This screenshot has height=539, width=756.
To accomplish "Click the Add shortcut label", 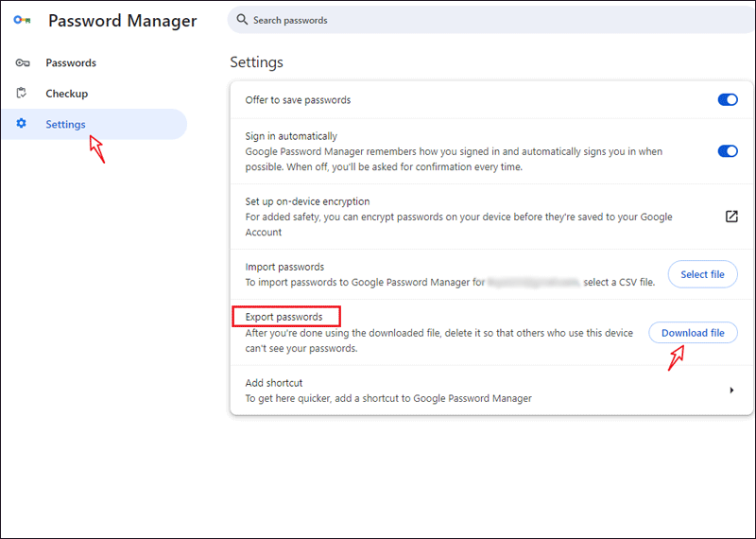I will tap(274, 383).
